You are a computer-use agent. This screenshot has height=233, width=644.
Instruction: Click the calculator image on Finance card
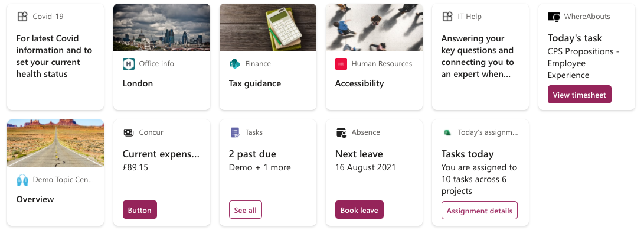click(268, 27)
